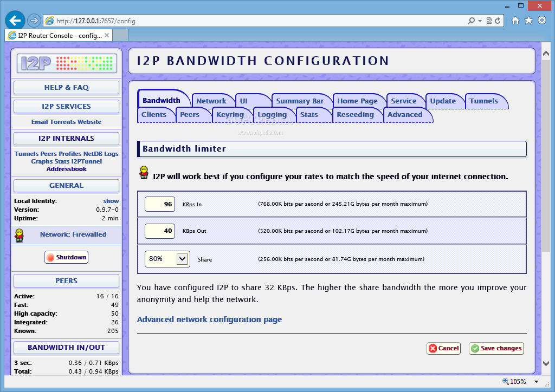This screenshot has height=392, width=555.
Task: Click Save changes button
Action: point(496,348)
